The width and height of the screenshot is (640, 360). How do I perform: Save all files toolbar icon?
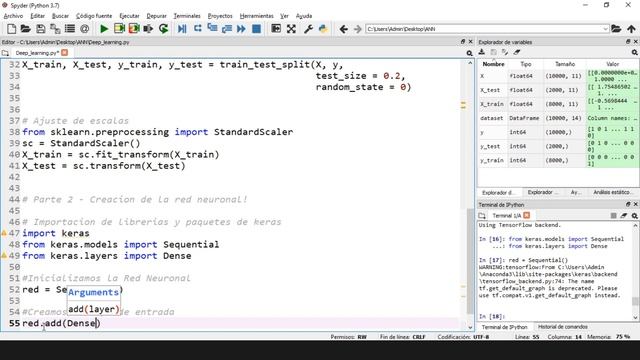pos(55,29)
